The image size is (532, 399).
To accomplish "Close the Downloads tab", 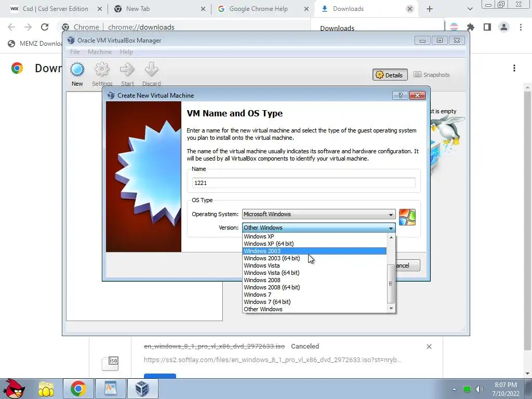I will pos(410,9).
